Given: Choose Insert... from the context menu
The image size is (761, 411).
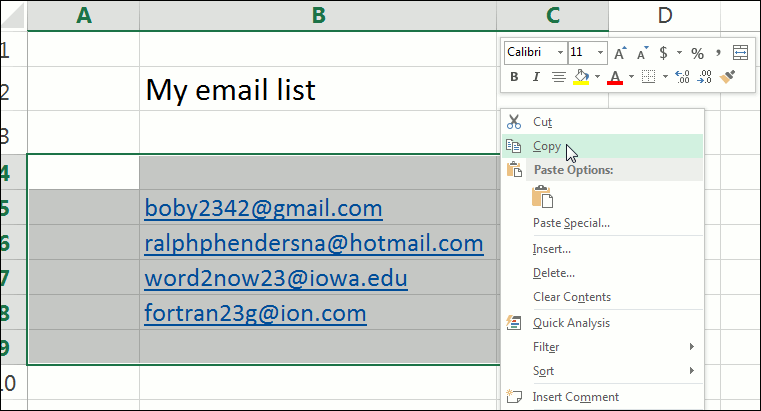Looking at the screenshot, I should pyautogui.click(x=602, y=249).
